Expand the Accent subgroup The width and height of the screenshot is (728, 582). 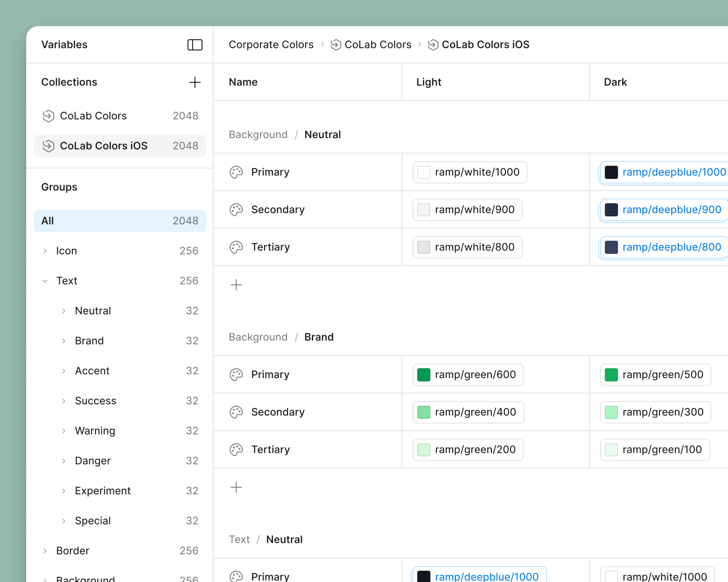63,371
